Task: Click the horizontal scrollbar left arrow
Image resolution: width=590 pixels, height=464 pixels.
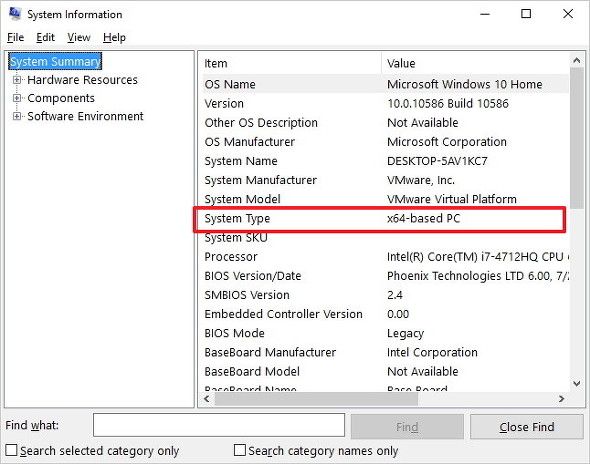Action: tap(207, 399)
